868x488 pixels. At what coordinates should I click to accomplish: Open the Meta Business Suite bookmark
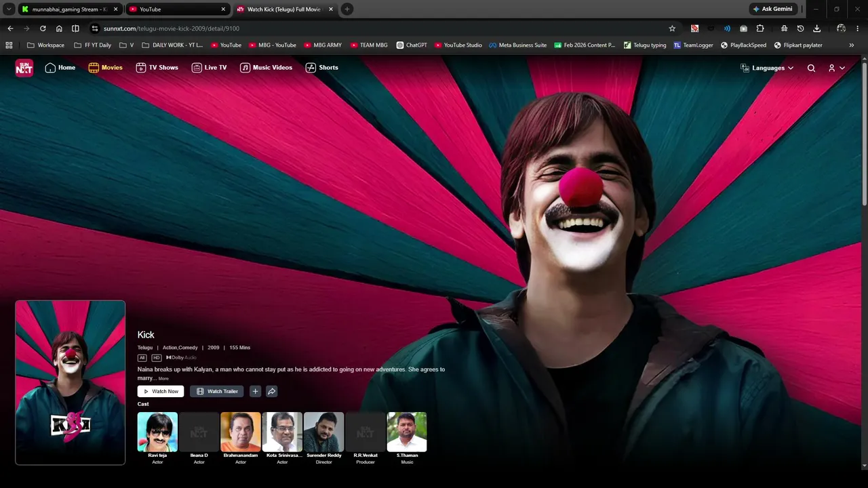517,45
